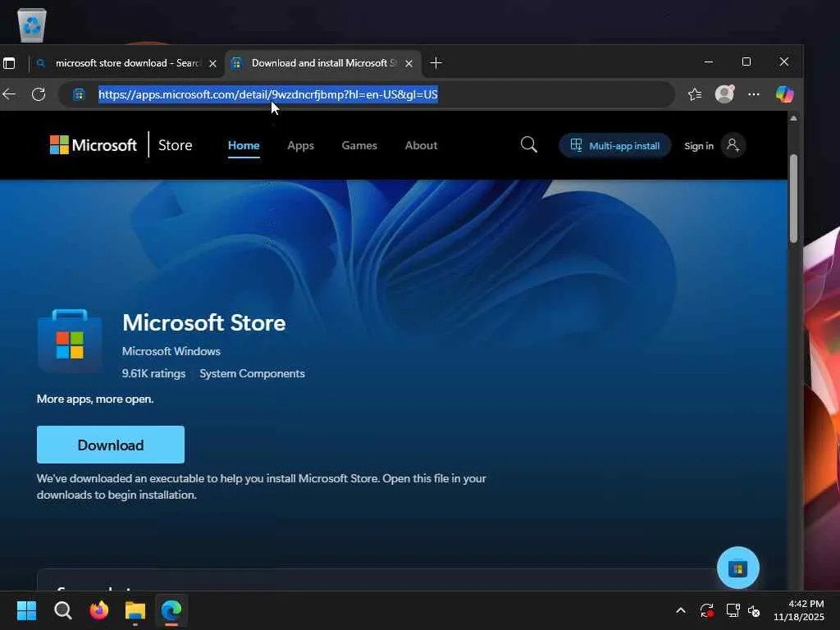The height and width of the screenshot is (630, 840).
Task: Select the Apps navigation item
Action: [x=300, y=146]
